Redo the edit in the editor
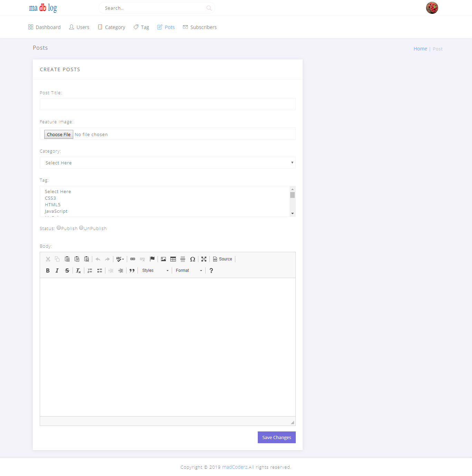The width and height of the screenshot is (472, 476). (107, 259)
